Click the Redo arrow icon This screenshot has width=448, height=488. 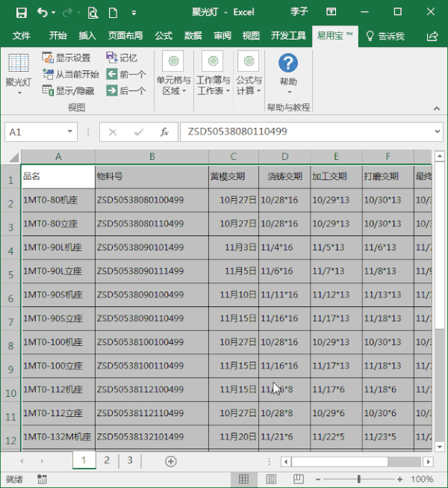67,13
